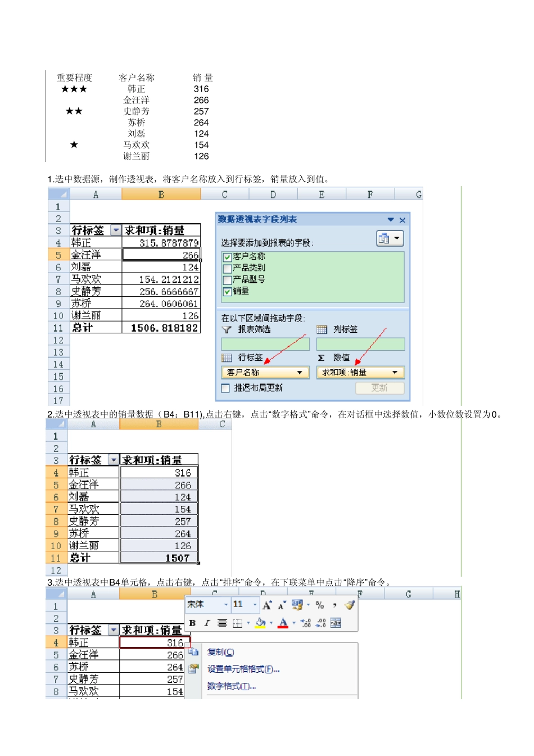Select the cell showing 256.6666667

(161, 291)
